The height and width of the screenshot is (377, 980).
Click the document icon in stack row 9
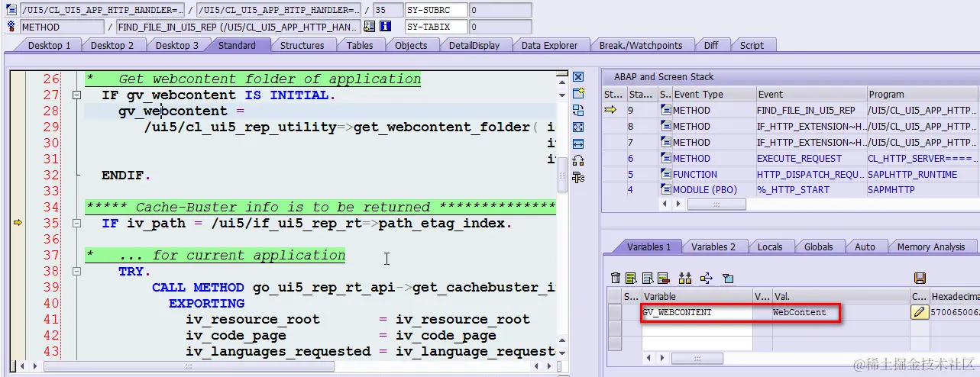pyautogui.click(x=665, y=111)
